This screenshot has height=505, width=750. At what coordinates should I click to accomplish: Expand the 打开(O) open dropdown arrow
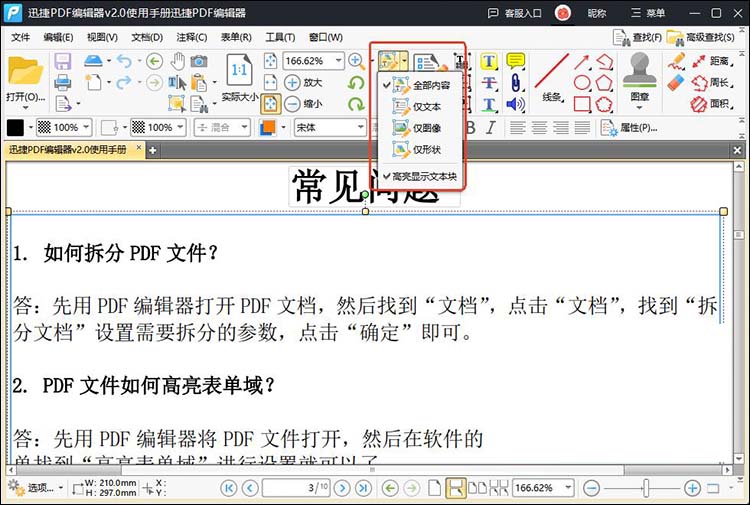pyautogui.click(x=25, y=108)
